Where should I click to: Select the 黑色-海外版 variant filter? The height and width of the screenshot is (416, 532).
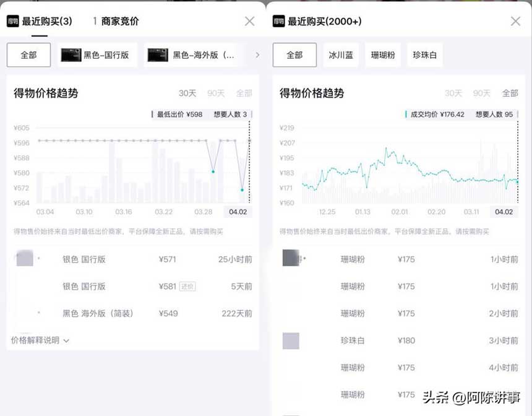(x=192, y=55)
